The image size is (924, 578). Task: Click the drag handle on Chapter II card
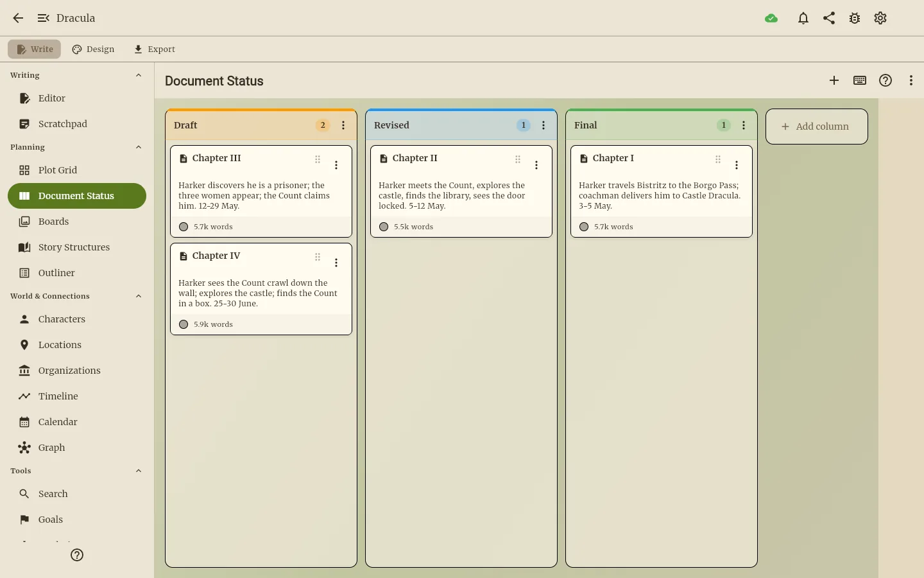click(x=518, y=159)
